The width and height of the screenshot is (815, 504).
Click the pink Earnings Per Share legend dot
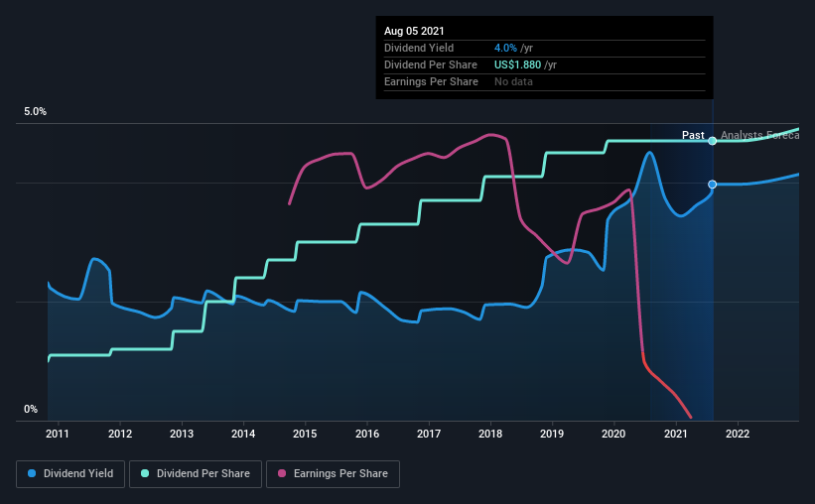pyautogui.click(x=282, y=473)
